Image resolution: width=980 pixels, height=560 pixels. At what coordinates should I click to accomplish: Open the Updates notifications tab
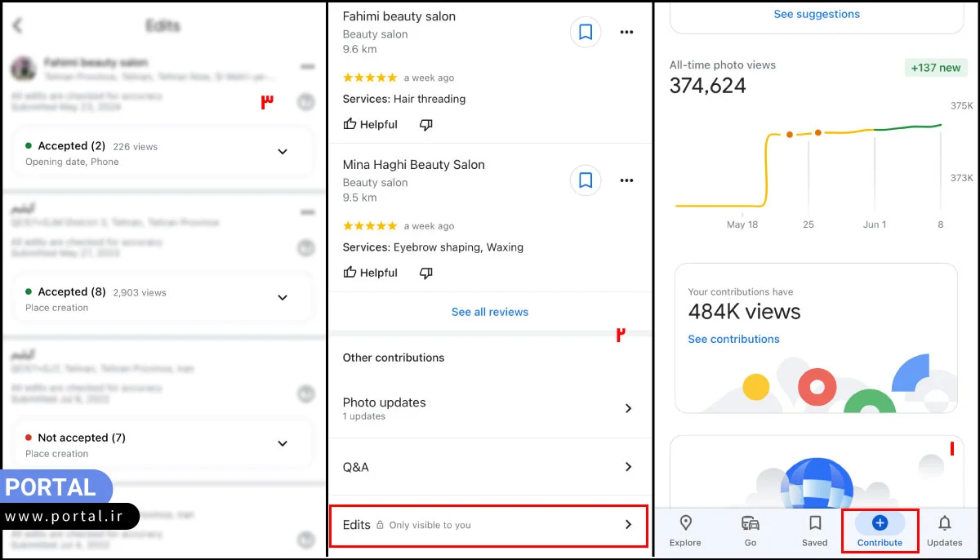pos(944,531)
